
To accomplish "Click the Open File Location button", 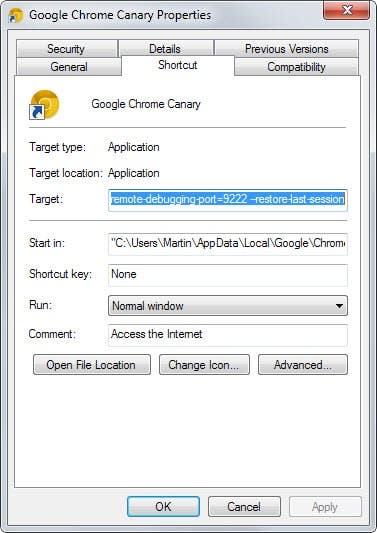I will 92,365.
